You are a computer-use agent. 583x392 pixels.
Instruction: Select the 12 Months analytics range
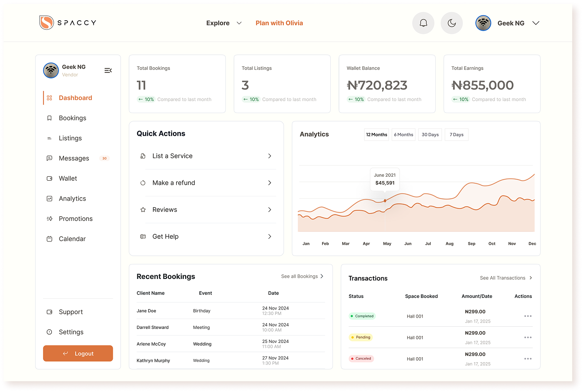pos(377,135)
